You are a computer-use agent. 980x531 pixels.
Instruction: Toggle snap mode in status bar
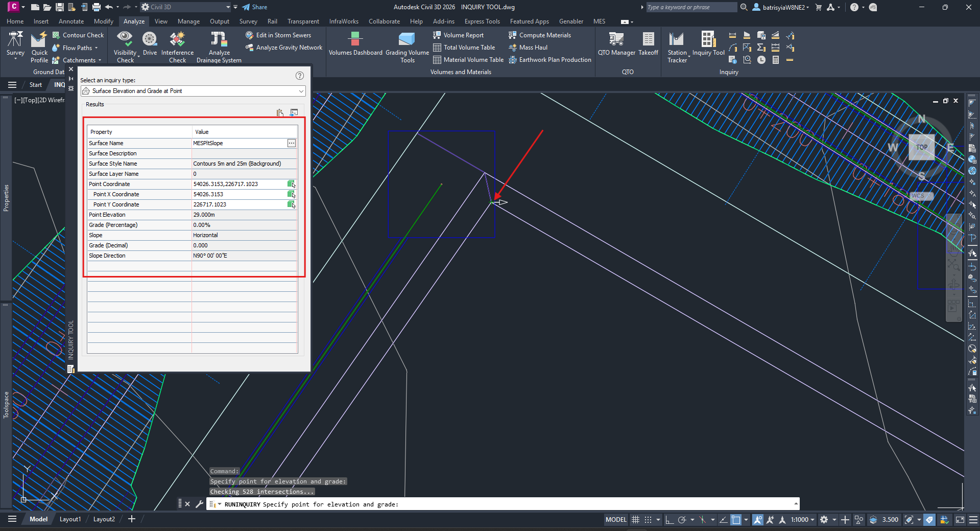[x=648, y=520]
